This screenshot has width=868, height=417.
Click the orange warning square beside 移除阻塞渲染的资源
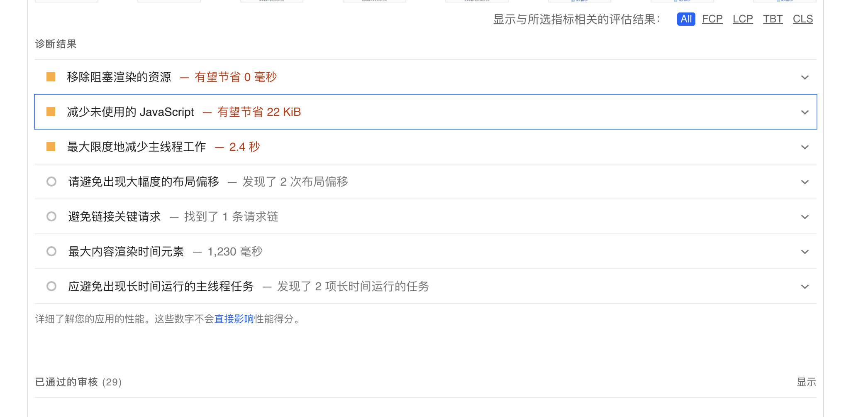click(51, 77)
